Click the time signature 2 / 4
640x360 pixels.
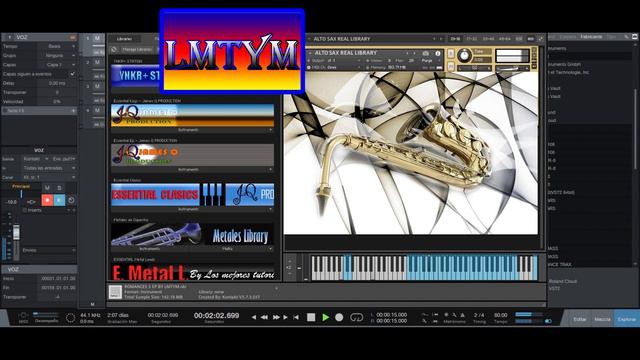pos(479,315)
